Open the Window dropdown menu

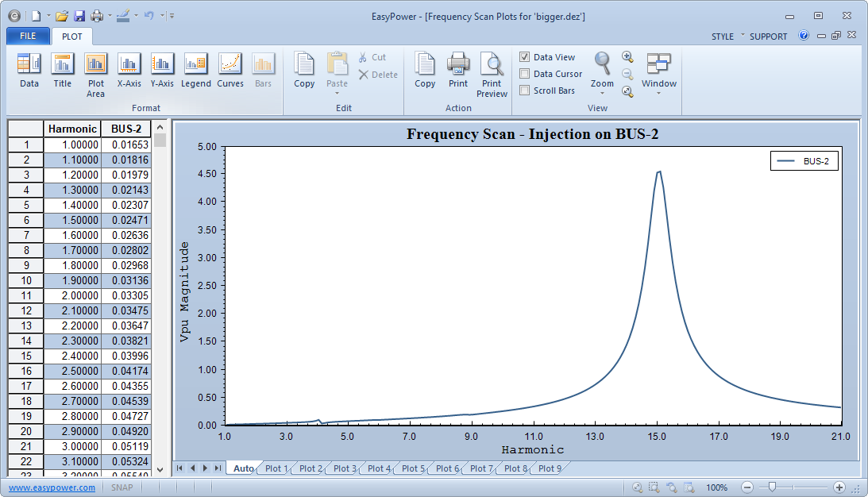coord(659,87)
